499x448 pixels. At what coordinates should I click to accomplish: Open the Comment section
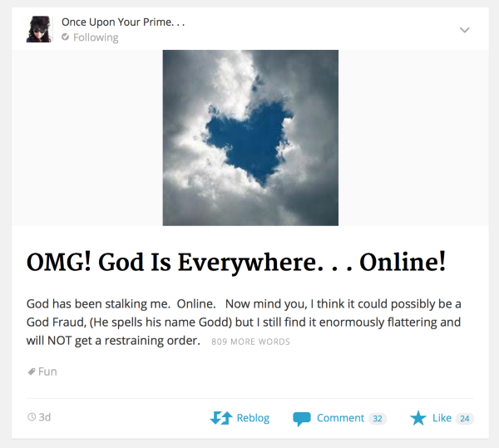click(339, 418)
